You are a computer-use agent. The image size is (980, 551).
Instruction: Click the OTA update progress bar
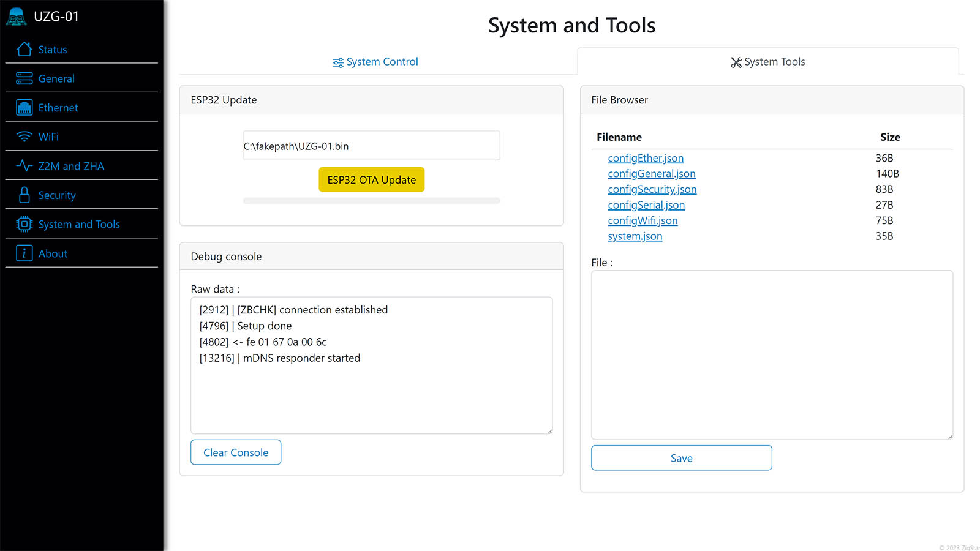371,201
